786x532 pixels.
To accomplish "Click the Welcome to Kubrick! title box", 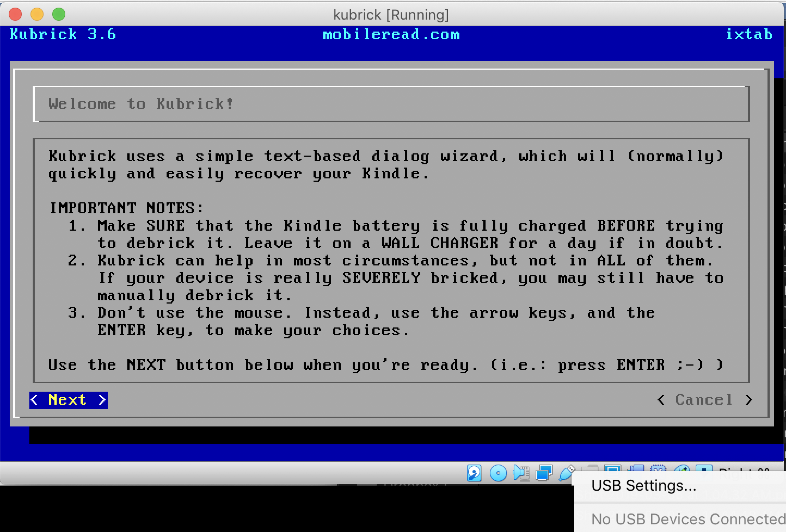I will [391, 104].
